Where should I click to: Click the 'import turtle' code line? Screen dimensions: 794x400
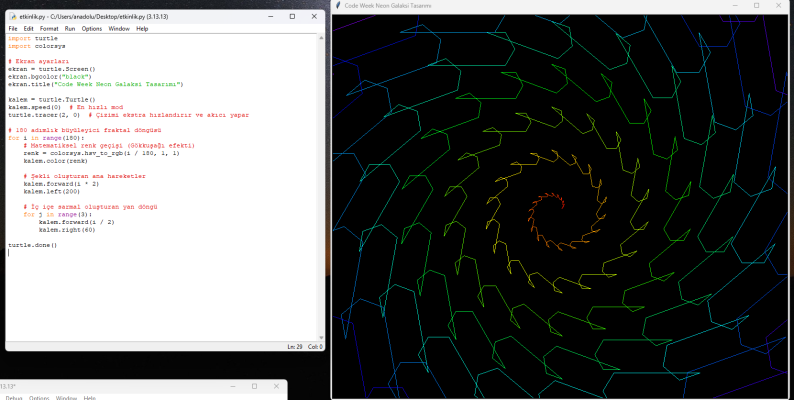(33, 38)
